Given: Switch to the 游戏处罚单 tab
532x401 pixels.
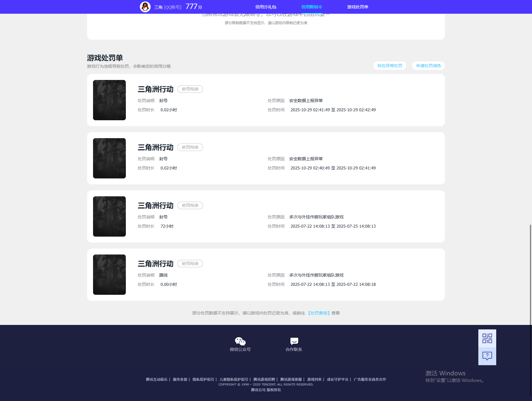Looking at the screenshot, I should [x=358, y=7].
